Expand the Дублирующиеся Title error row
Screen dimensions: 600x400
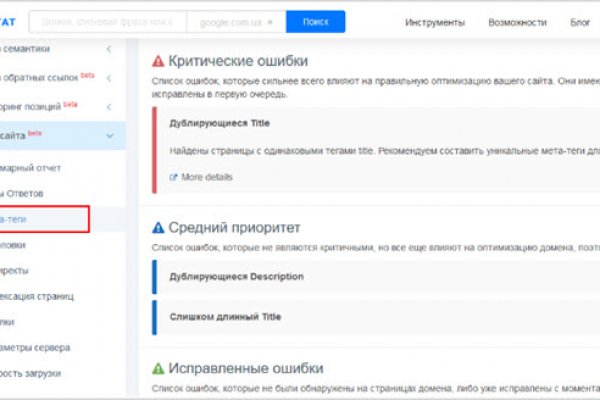coord(219,123)
